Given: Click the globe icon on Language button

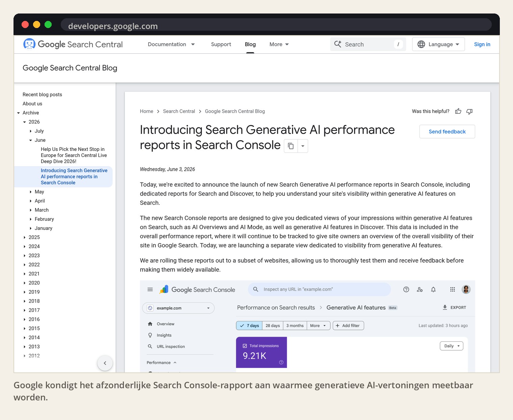Looking at the screenshot, I should [421, 44].
